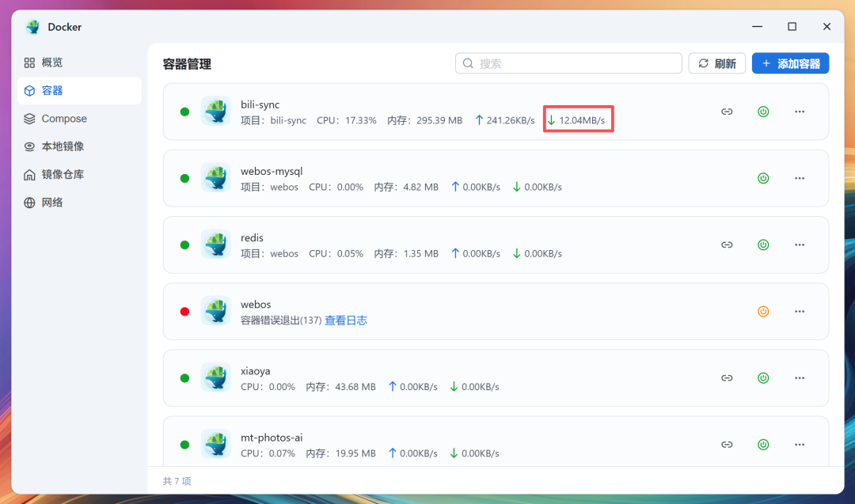Image resolution: width=855 pixels, height=504 pixels.
Task: Click the green status dot of bili-sync
Action: point(184,112)
